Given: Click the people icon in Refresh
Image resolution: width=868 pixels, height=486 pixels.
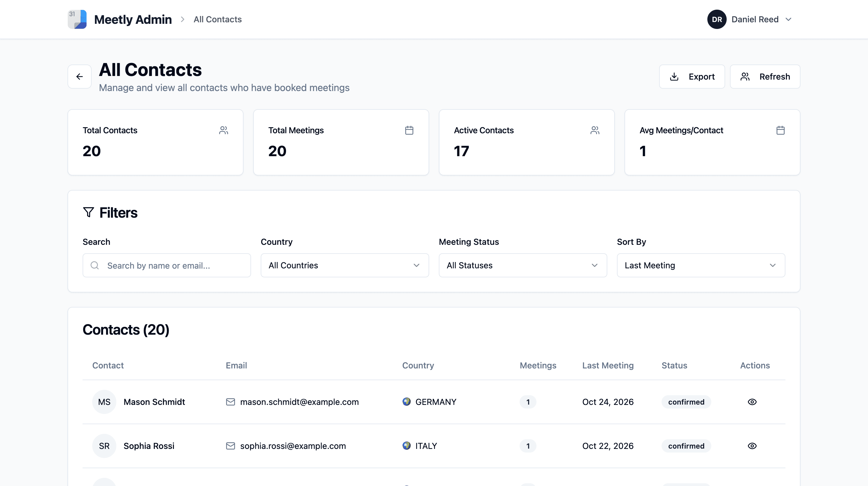Looking at the screenshot, I should (x=745, y=77).
